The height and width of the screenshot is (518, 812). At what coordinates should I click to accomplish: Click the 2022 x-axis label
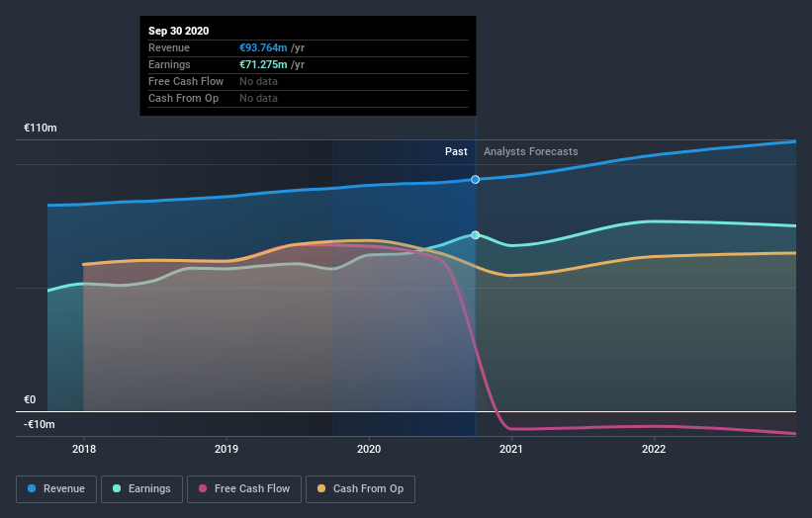654,449
